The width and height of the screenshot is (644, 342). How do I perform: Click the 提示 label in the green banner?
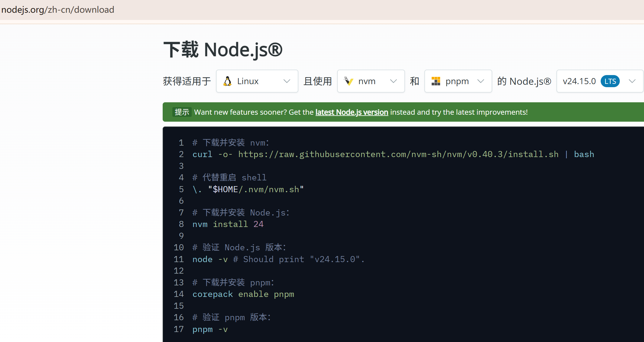coord(182,112)
